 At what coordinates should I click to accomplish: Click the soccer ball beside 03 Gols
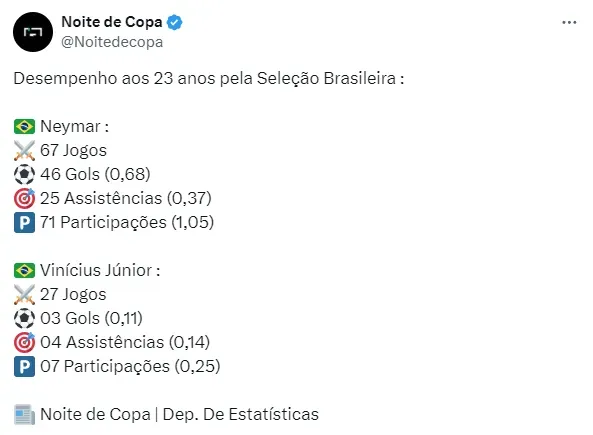[x=24, y=318]
